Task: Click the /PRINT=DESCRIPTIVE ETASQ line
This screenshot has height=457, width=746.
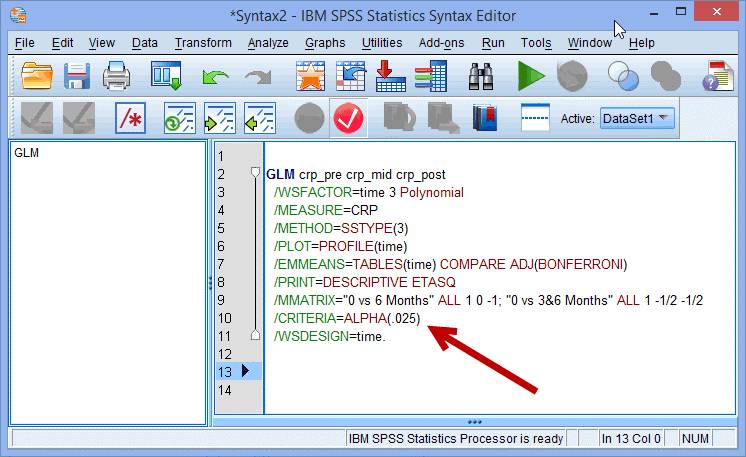Action: [364, 282]
